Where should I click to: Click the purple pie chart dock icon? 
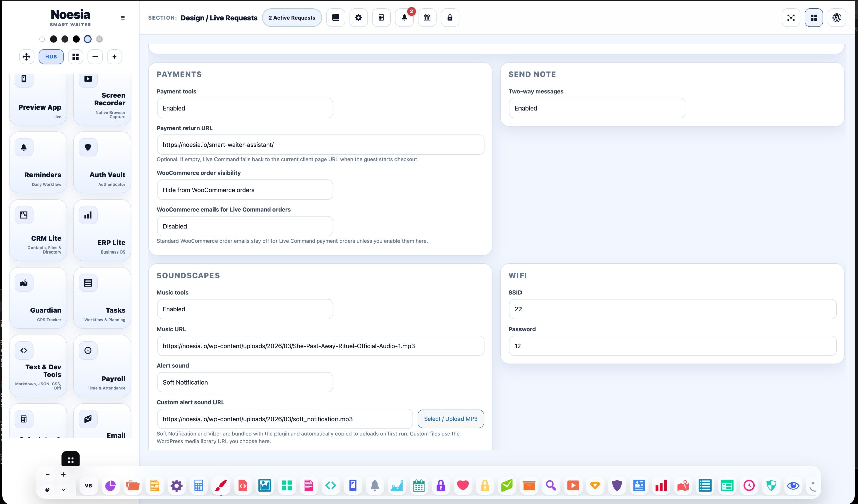click(x=110, y=486)
